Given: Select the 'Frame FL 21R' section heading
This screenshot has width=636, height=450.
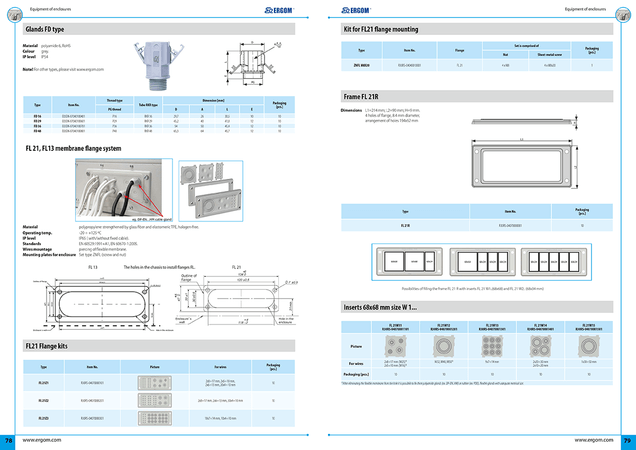Looking at the screenshot, I should 361,97.
